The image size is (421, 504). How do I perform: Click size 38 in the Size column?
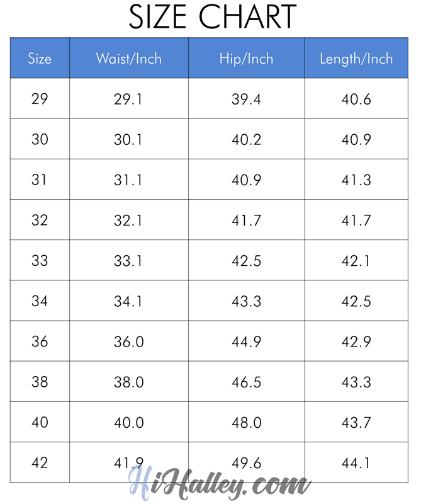click(40, 381)
